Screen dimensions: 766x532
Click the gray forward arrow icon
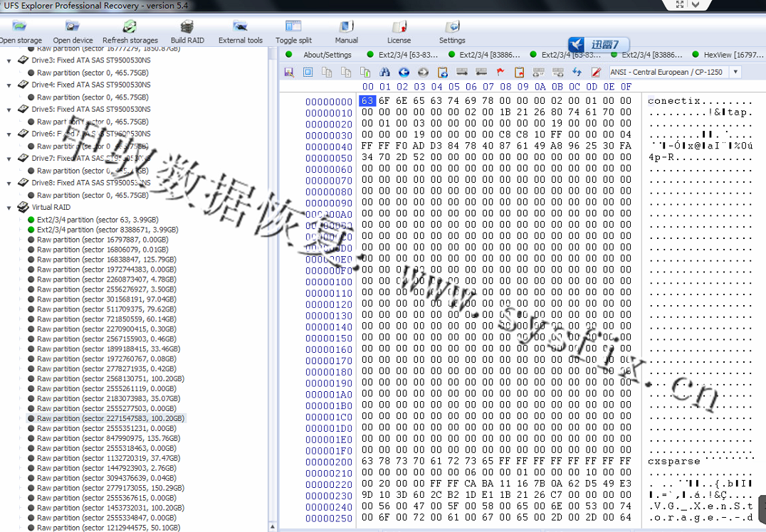423,73
